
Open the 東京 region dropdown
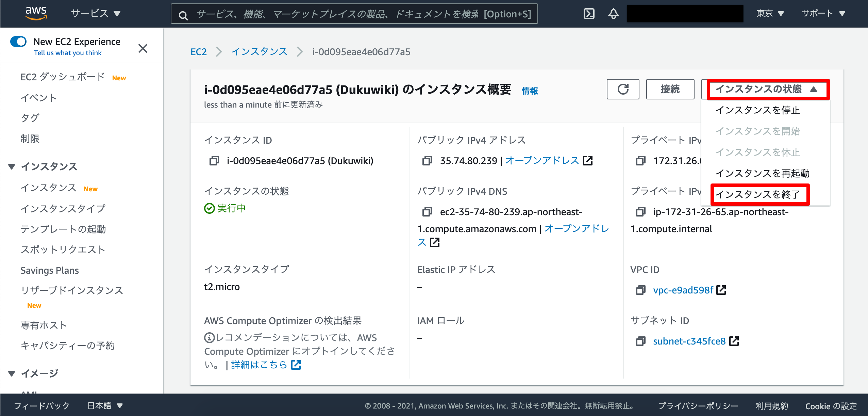(x=770, y=14)
